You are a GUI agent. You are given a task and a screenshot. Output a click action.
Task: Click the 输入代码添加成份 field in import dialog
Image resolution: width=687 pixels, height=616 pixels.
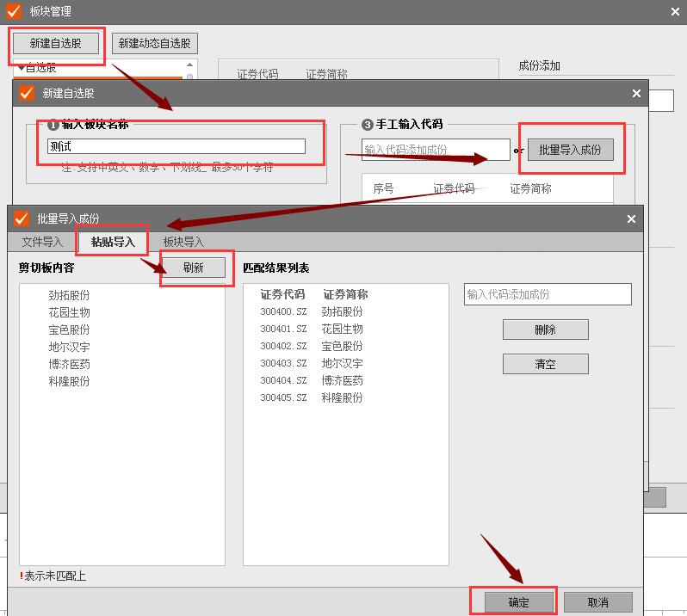548,294
